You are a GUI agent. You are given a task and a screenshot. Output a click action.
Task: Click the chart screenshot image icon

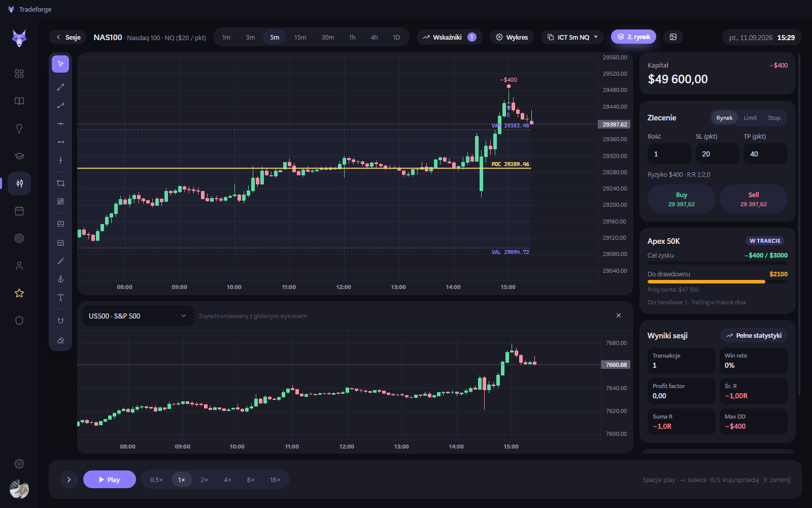coord(673,37)
